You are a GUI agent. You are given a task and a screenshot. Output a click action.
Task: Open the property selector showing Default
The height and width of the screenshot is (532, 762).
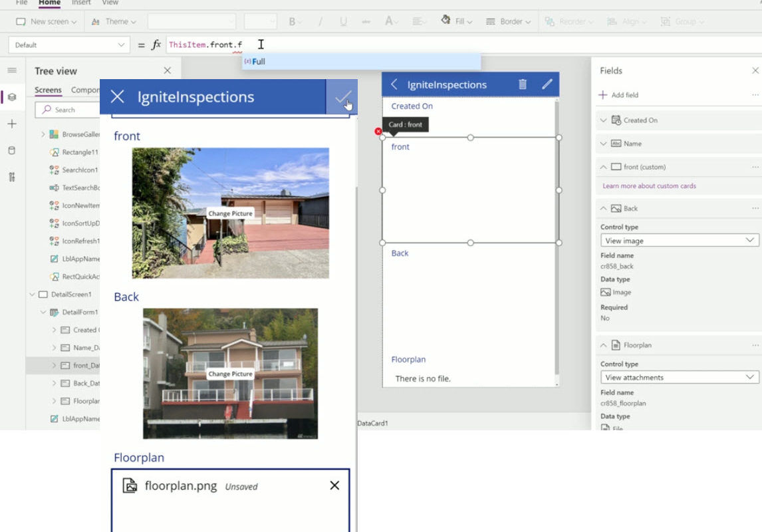pyautogui.click(x=69, y=45)
